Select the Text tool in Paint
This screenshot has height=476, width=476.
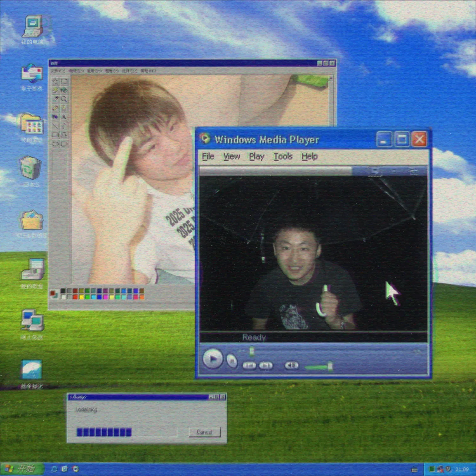[64, 117]
